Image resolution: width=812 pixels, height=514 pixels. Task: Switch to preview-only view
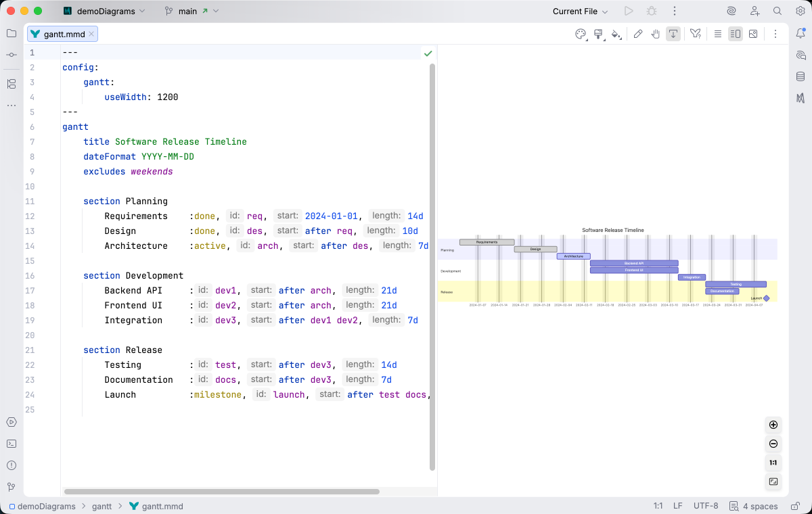tap(753, 34)
